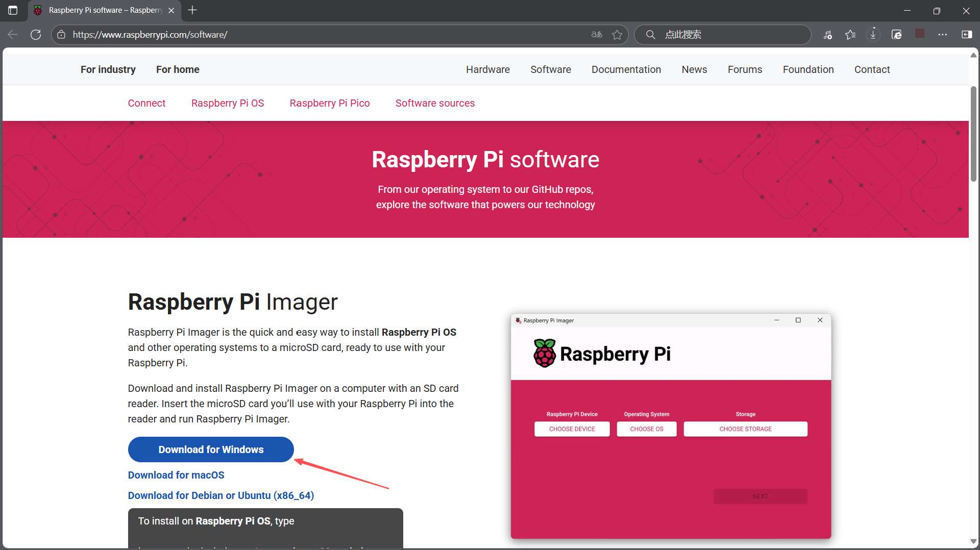980x550 pixels.
Task: Open the Connect sub-navigation link
Action: pos(146,103)
